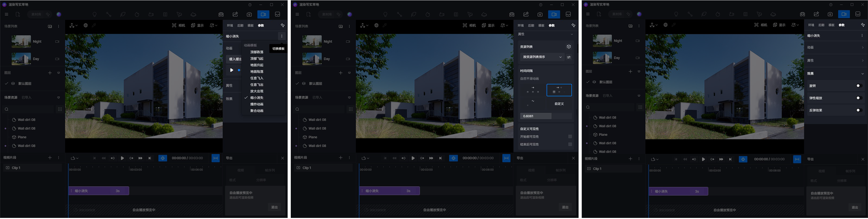The height and width of the screenshot is (219, 868).
Task: Click the help question icon in right window
Action: [x=831, y=5]
